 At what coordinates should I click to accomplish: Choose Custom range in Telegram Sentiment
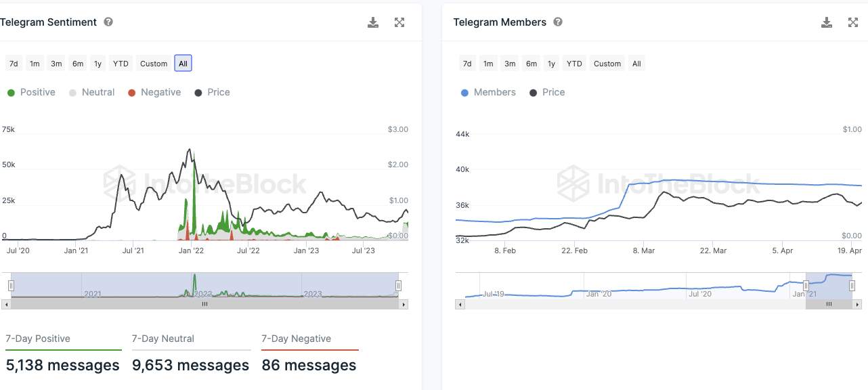tap(154, 64)
